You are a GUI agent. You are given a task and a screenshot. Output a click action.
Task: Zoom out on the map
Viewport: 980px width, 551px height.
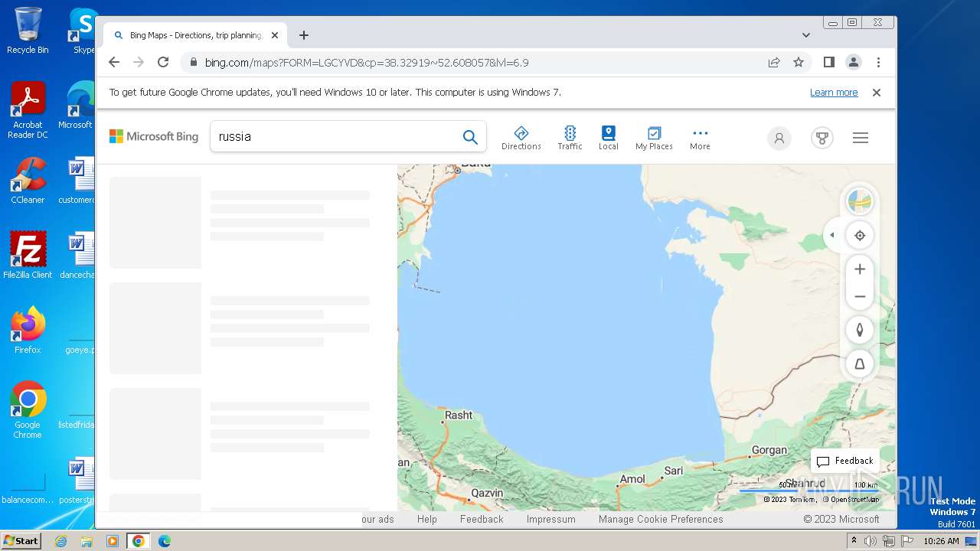[860, 296]
